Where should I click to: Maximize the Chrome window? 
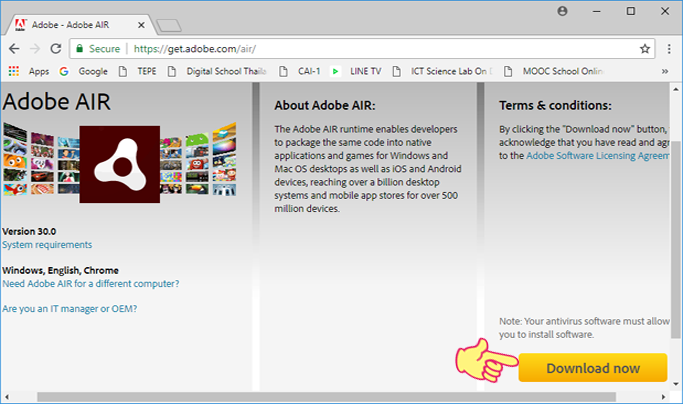click(x=630, y=11)
